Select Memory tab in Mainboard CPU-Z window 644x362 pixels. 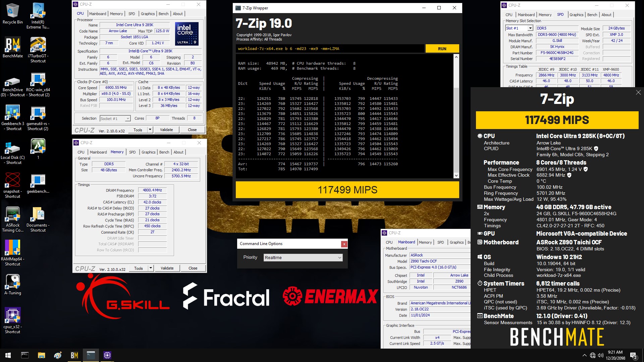[x=425, y=242]
